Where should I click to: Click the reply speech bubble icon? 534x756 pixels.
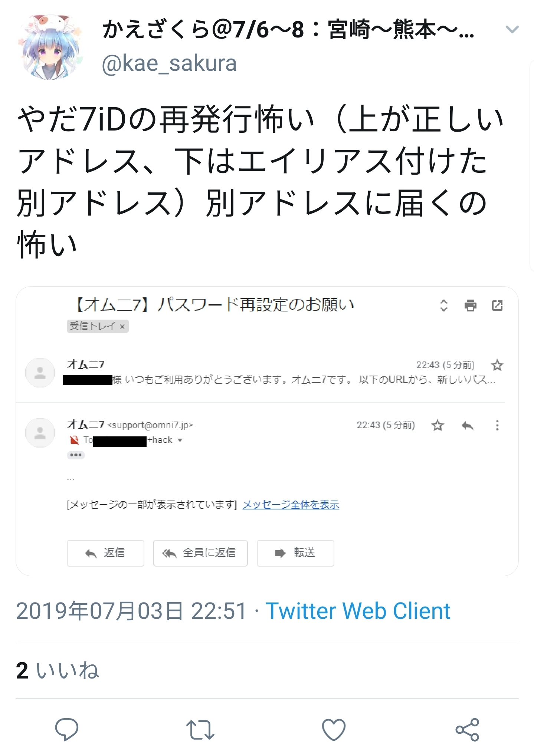tap(66, 729)
